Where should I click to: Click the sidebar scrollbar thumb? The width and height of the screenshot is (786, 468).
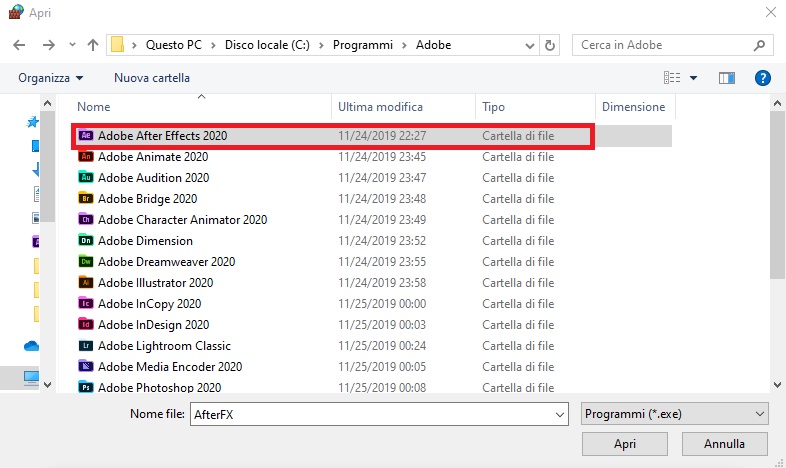coord(48,166)
